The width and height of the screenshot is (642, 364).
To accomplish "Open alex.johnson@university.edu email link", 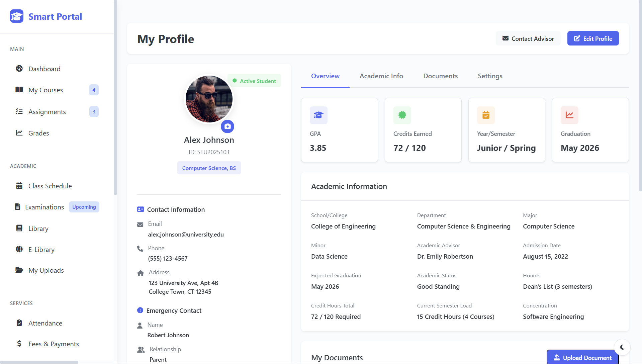I will click(186, 234).
